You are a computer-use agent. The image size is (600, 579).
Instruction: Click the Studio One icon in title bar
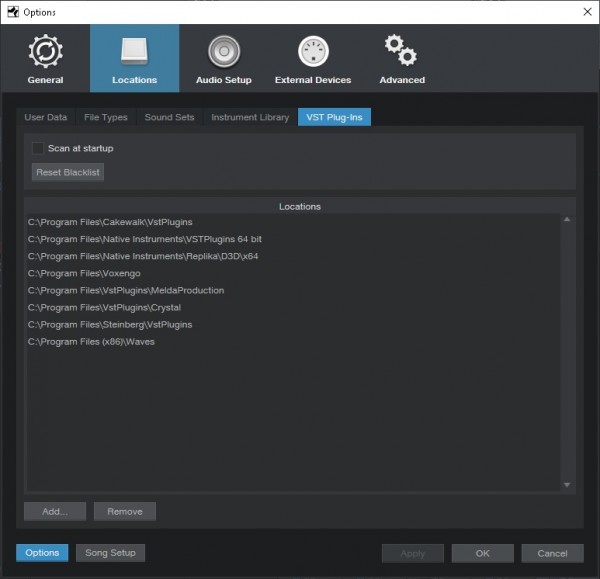click(x=13, y=12)
